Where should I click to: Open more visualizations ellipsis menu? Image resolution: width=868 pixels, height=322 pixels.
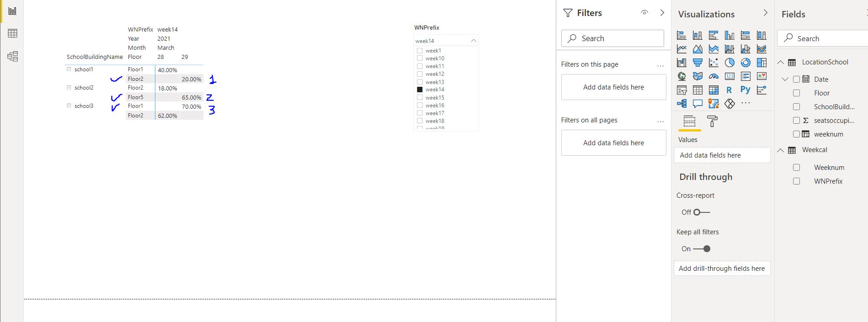746,103
